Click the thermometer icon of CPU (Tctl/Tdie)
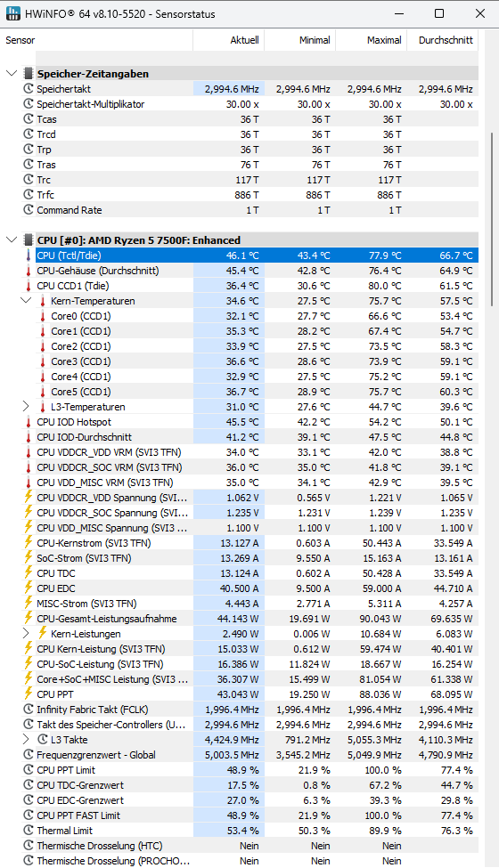 tap(29, 256)
